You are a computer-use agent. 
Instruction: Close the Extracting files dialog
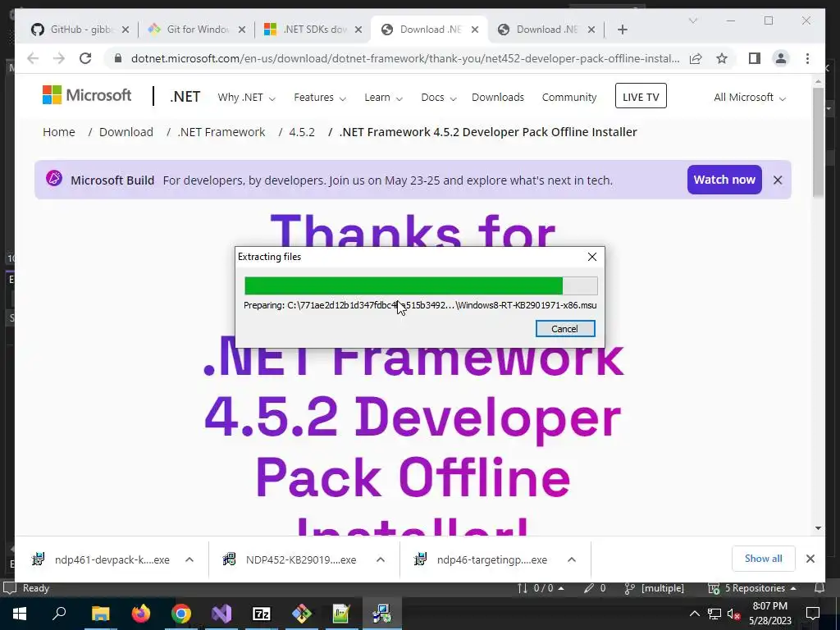(592, 257)
